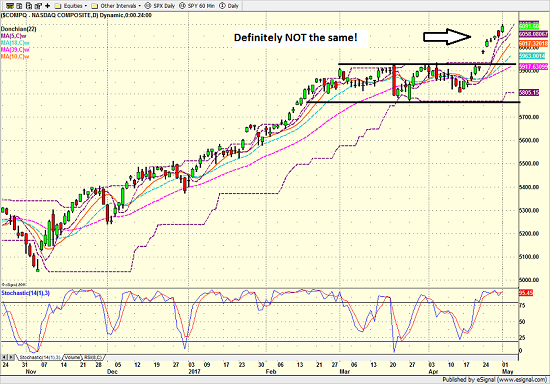This screenshot has width=550, height=384.
Task: Click the orange 6017 value marker on price axis
Action: click(x=533, y=44)
